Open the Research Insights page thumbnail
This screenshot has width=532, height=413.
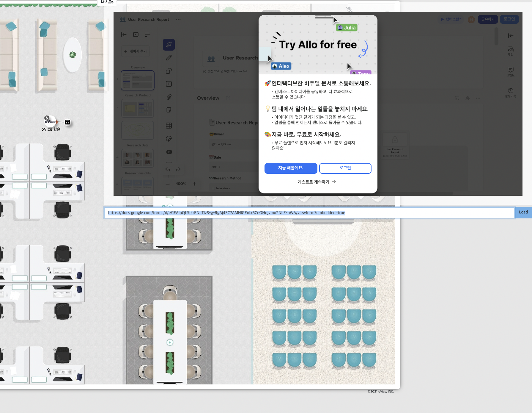[x=138, y=186]
